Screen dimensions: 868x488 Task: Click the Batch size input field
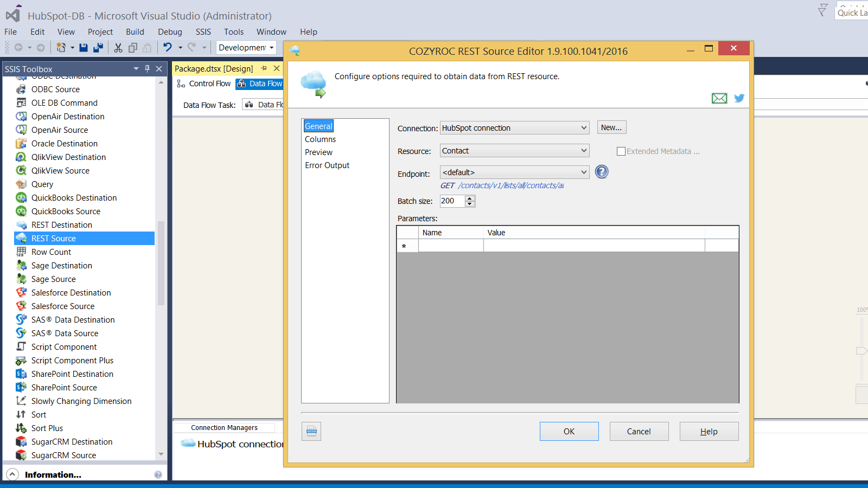click(x=452, y=201)
